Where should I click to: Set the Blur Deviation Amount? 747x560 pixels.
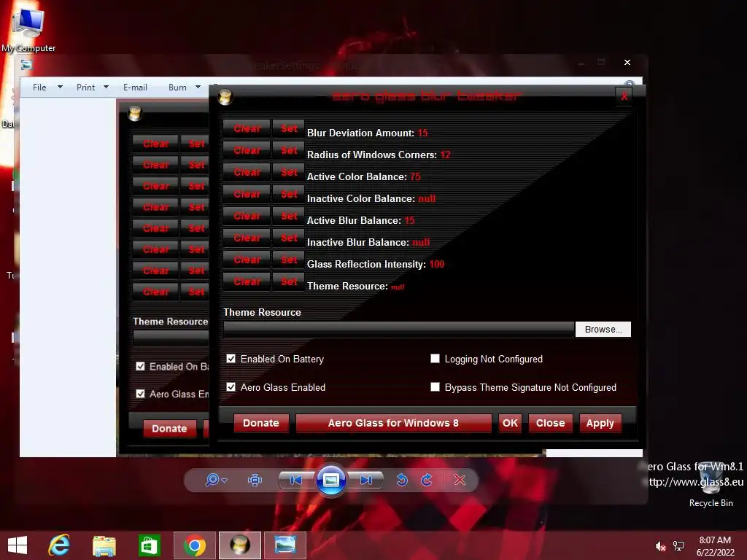pos(289,128)
